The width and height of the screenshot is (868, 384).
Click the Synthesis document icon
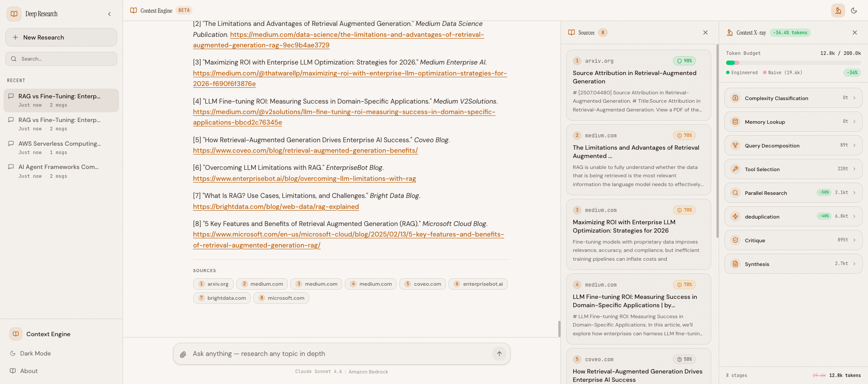pos(735,264)
